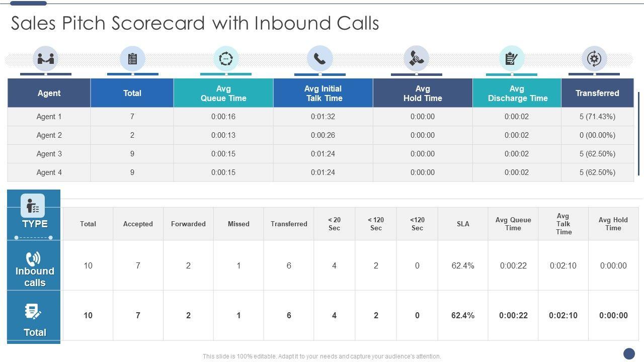Click the Missed column header
The image size is (644, 362).
pos(238,224)
